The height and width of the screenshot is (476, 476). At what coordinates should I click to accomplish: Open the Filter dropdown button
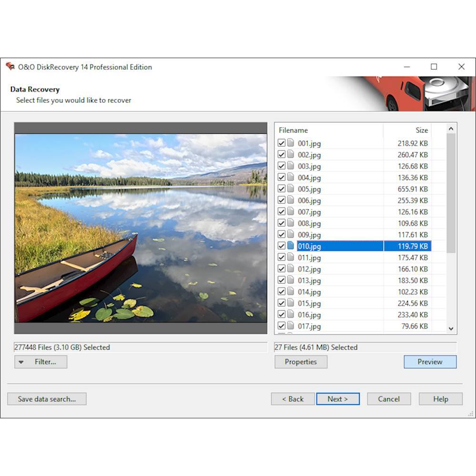point(40,362)
